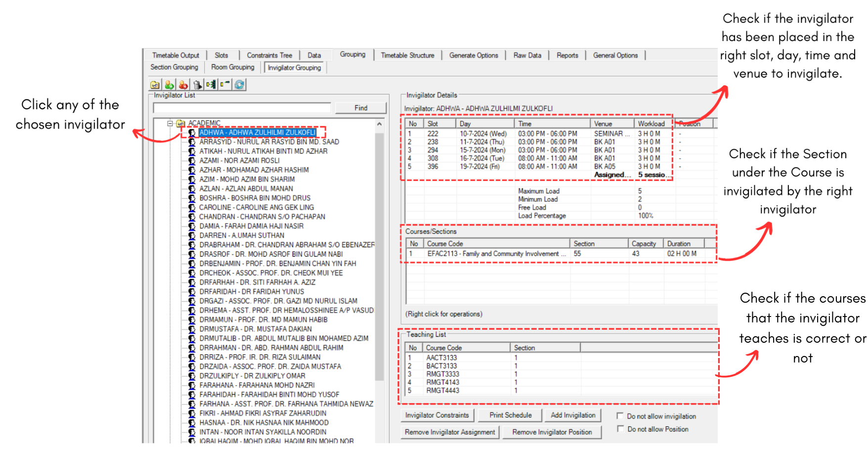This screenshot has height=449, width=868.
Task: Tick the 'Do not allow Position' checkbox
Action: tap(620, 429)
